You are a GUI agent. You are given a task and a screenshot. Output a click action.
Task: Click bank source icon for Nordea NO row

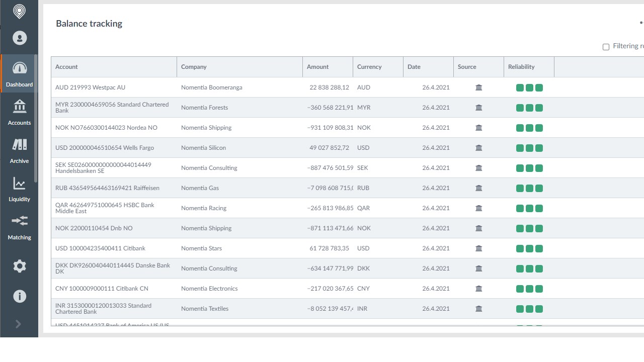[479, 128]
